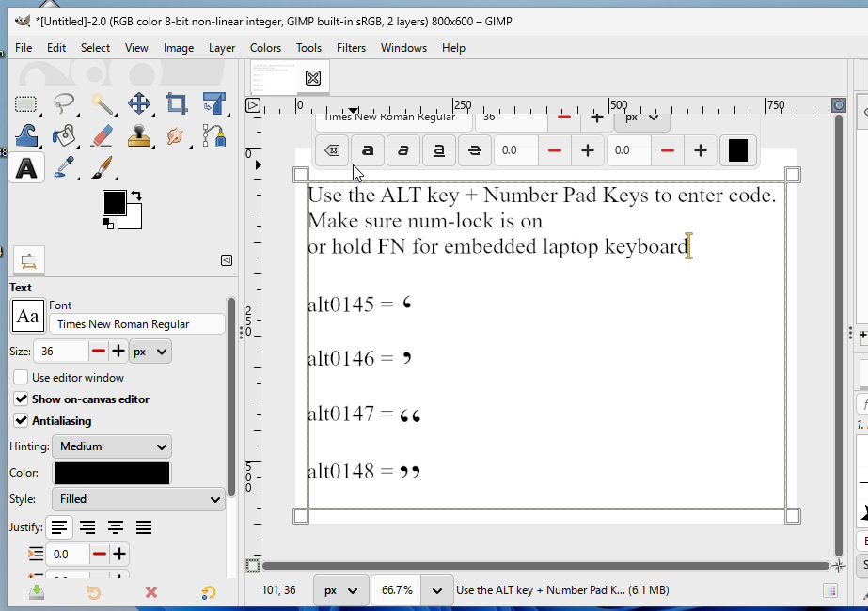The height and width of the screenshot is (611, 868).
Task: Click the text Color swatch in tool options
Action: click(x=112, y=473)
